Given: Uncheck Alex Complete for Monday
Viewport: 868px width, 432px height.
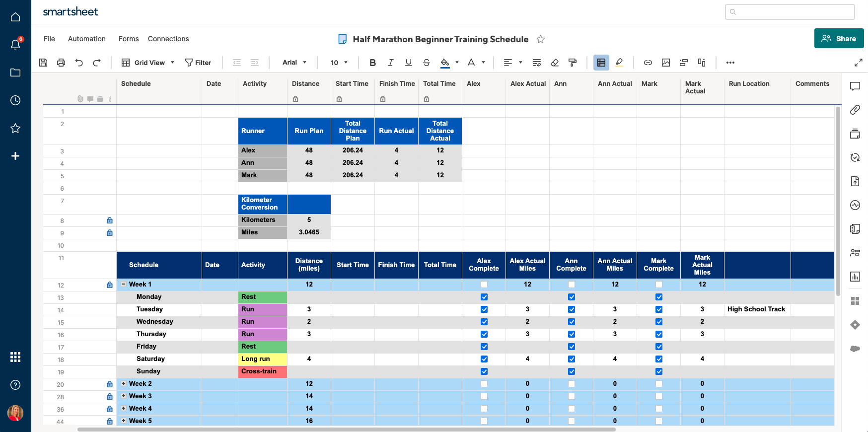Looking at the screenshot, I should 484,297.
